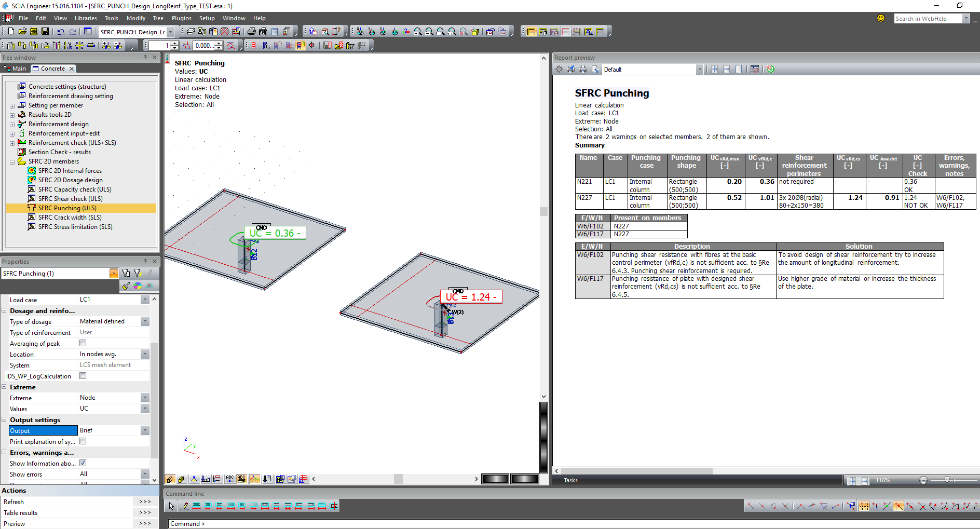Open a project using the folder icon
The width and height of the screenshot is (980, 529).
coord(22,32)
